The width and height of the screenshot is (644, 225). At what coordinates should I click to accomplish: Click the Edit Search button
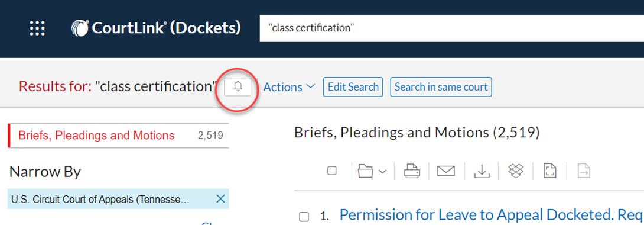pyautogui.click(x=353, y=87)
